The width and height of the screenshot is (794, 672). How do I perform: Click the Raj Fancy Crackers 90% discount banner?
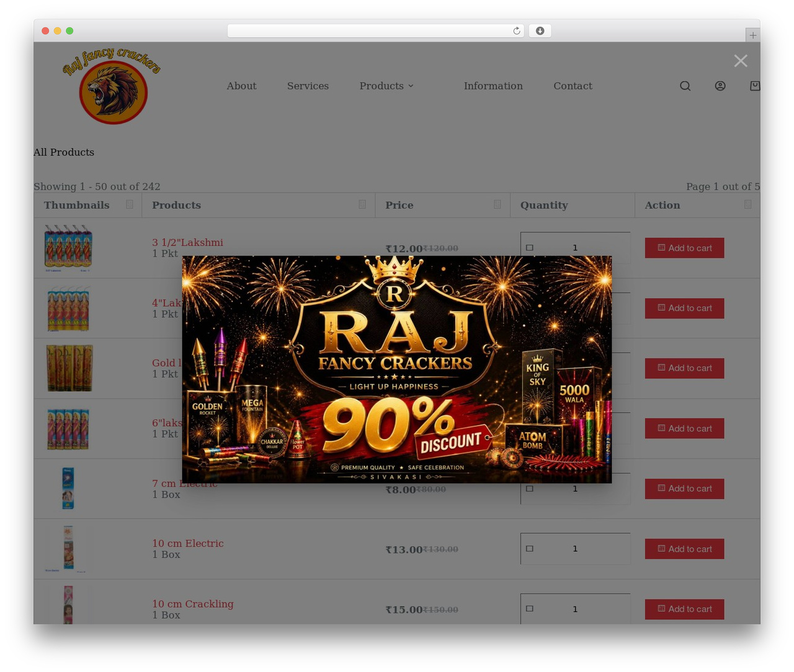(x=396, y=369)
